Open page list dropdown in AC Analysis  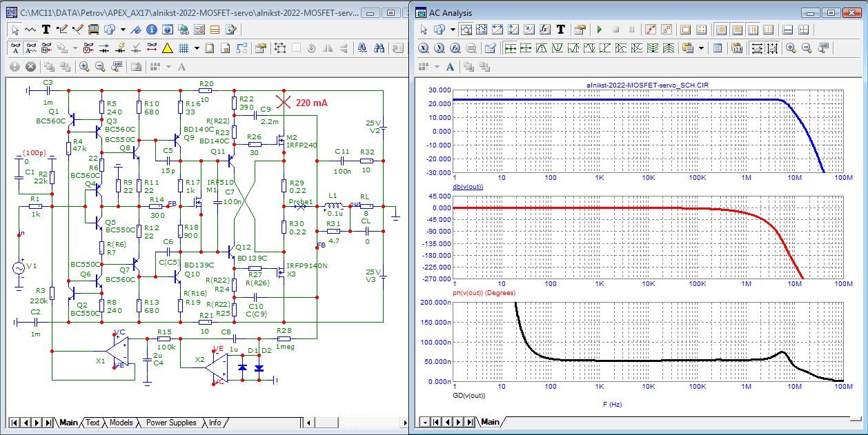[x=426, y=422]
